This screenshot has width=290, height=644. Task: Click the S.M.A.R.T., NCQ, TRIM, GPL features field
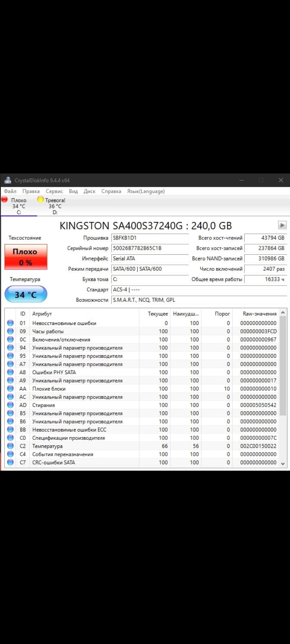(x=199, y=300)
